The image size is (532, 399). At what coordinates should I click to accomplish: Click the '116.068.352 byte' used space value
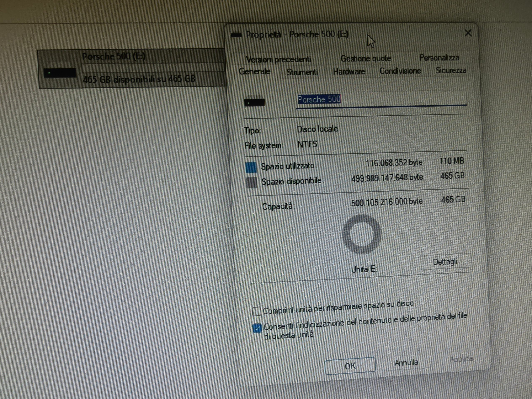click(394, 163)
